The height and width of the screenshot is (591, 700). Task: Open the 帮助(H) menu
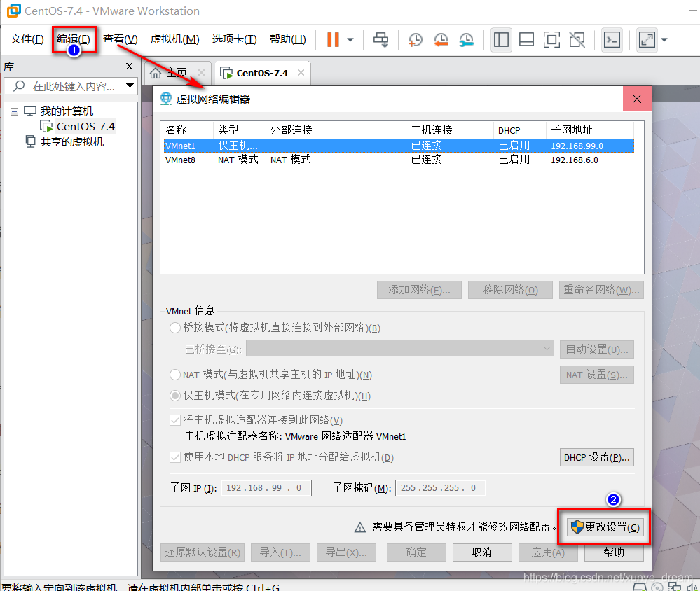point(288,39)
